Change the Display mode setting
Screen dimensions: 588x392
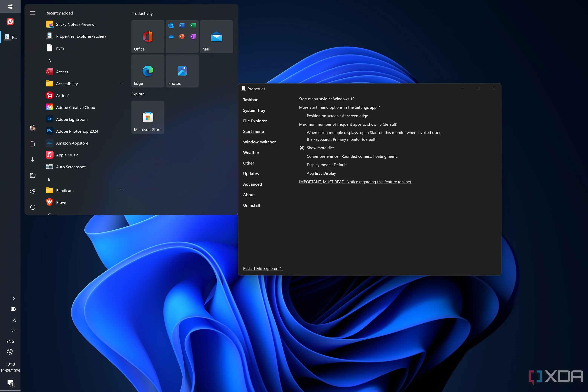pyautogui.click(x=326, y=165)
